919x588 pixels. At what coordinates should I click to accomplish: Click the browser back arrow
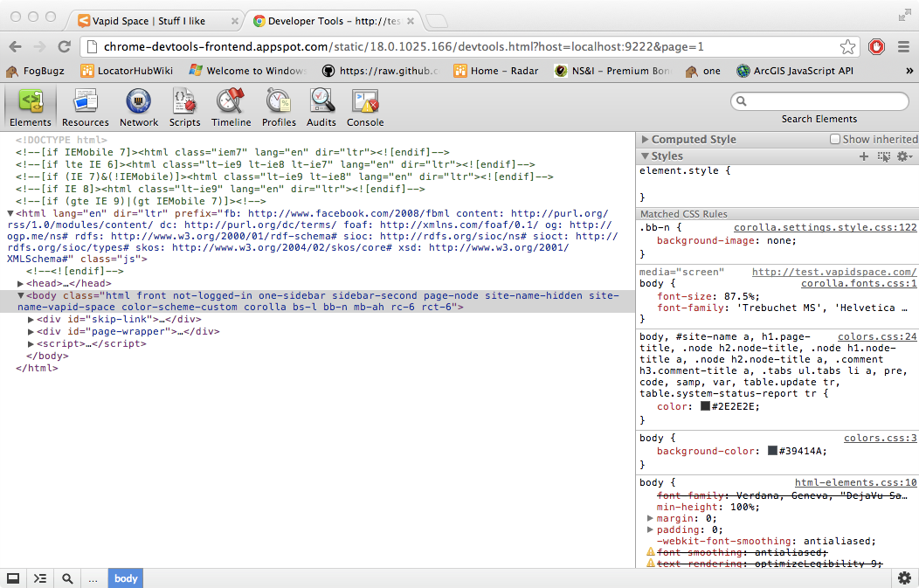point(15,47)
